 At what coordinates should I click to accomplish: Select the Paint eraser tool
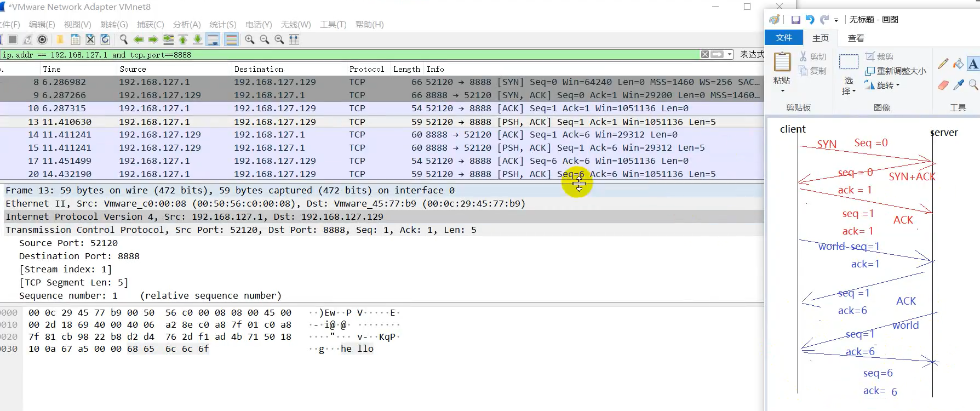943,85
